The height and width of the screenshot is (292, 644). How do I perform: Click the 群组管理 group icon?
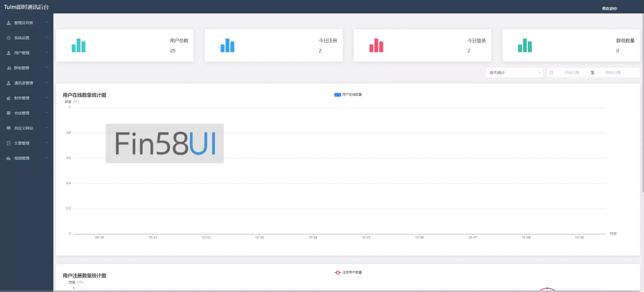(x=9, y=68)
